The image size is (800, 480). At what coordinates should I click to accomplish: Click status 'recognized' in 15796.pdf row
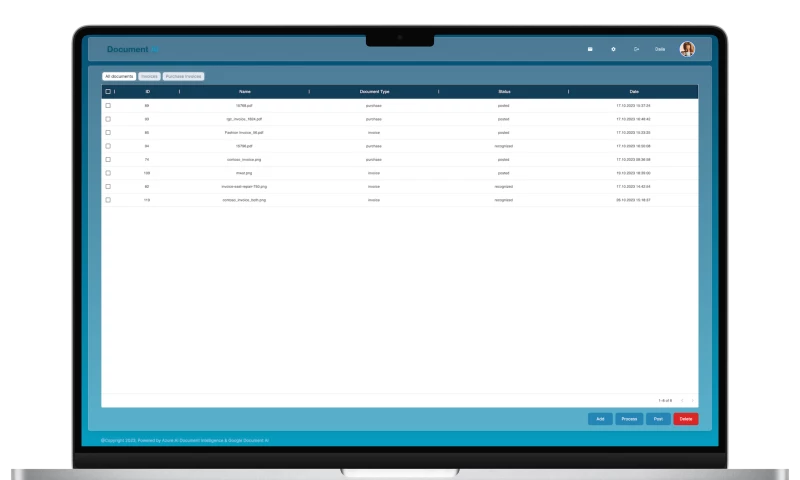coord(504,146)
